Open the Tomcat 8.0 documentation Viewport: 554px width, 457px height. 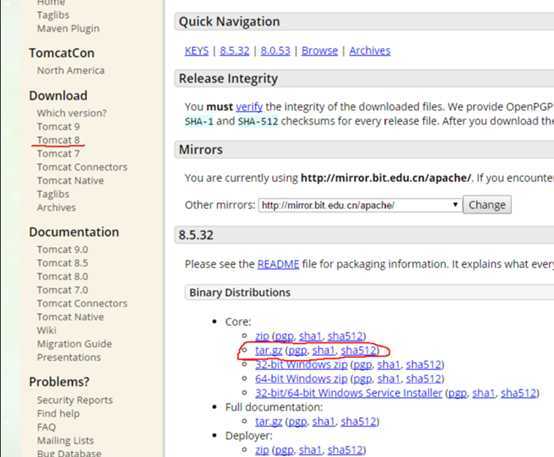pos(63,276)
